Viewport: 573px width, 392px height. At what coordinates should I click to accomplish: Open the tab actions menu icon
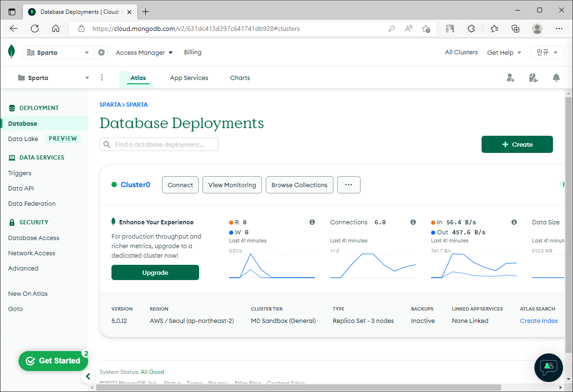[x=12, y=11]
